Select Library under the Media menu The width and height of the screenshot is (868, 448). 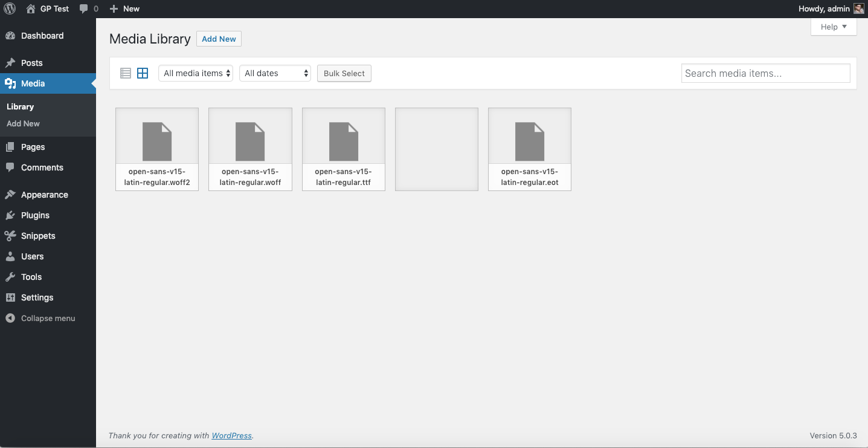(x=20, y=106)
